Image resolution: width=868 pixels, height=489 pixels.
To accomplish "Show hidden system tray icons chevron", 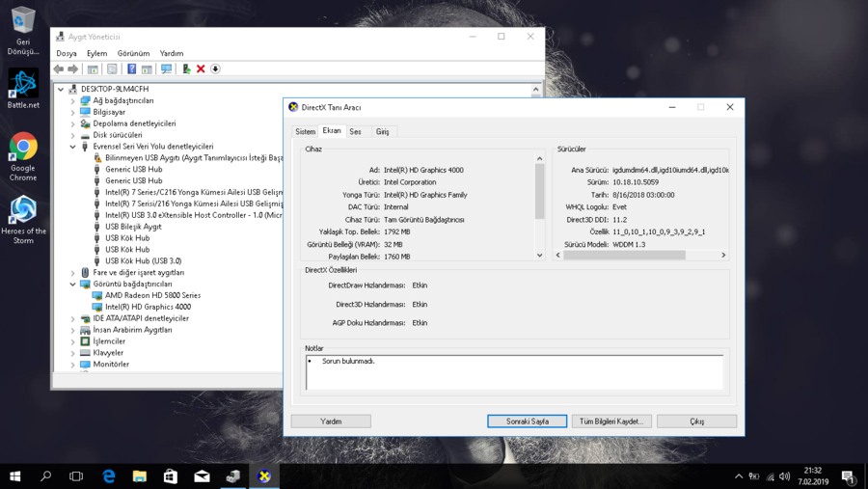I will (739, 476).
